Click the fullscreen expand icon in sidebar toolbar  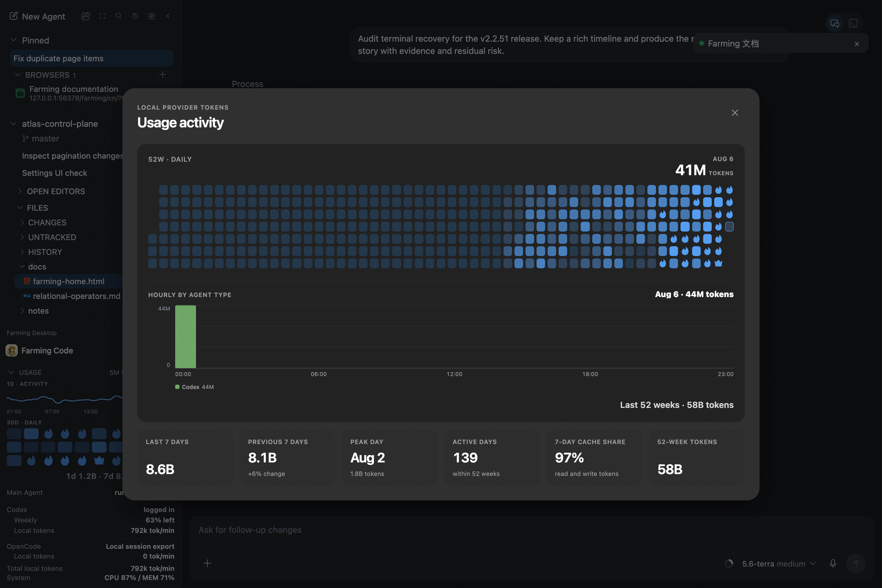(x=102, y=16)
